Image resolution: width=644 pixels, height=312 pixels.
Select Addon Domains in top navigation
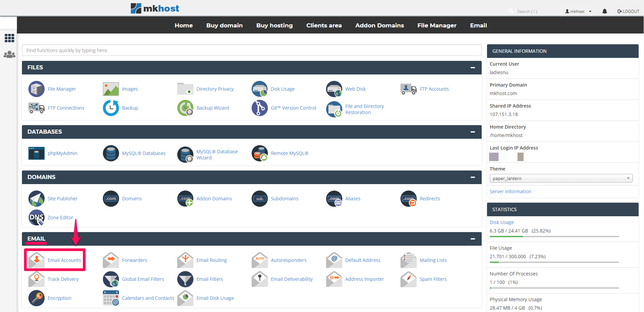point(379,25)
